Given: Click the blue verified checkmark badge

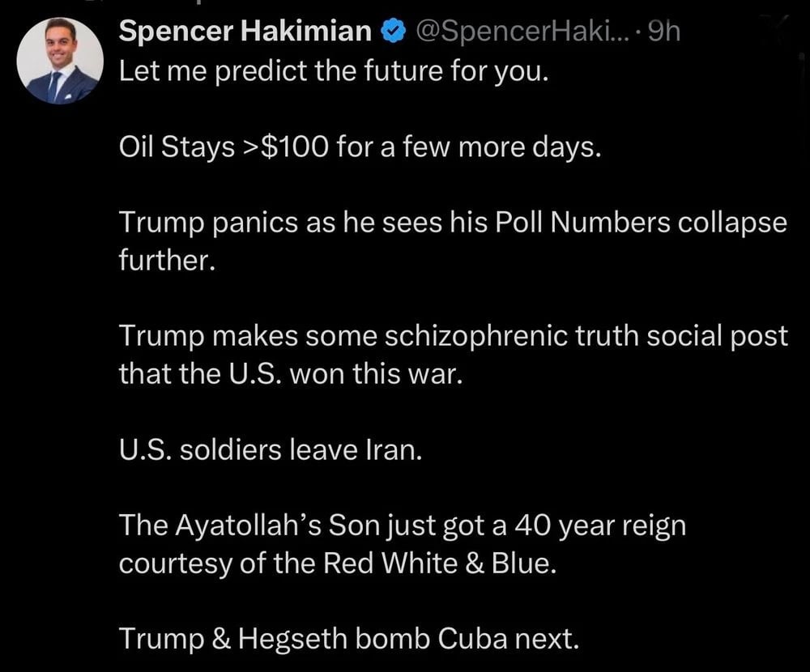Looking at the screenshot, I should (393, 32).
